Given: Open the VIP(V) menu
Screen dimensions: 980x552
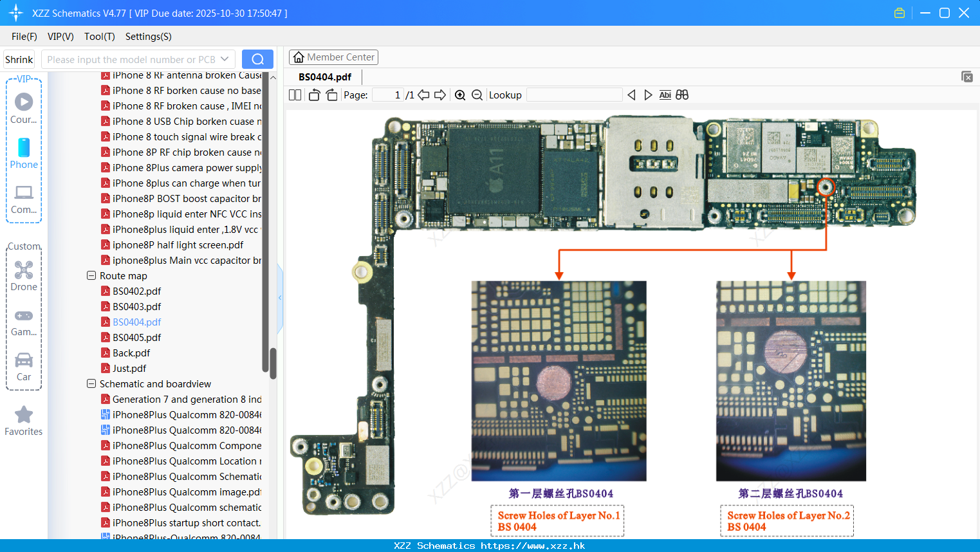Looking at the screenshot, I should tap(60, 37).
